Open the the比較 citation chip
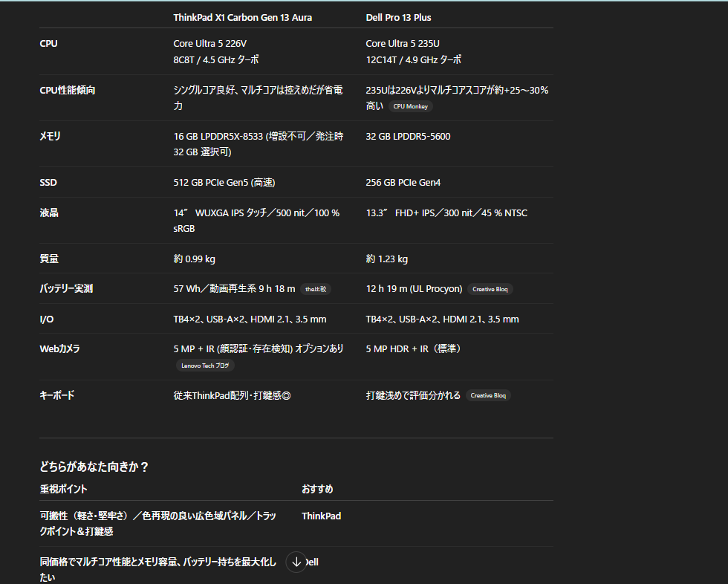728x584 pixels. point(316,289)
